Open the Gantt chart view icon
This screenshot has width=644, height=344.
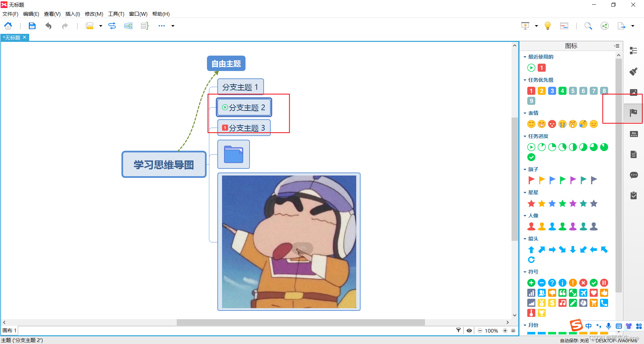(564, 26)
